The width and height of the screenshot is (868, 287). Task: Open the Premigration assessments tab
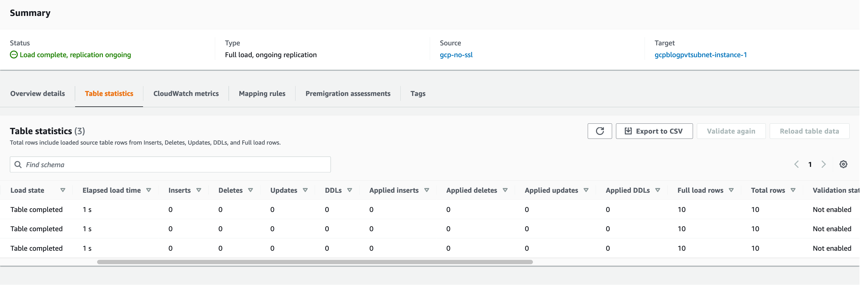(x=348, y=94)
